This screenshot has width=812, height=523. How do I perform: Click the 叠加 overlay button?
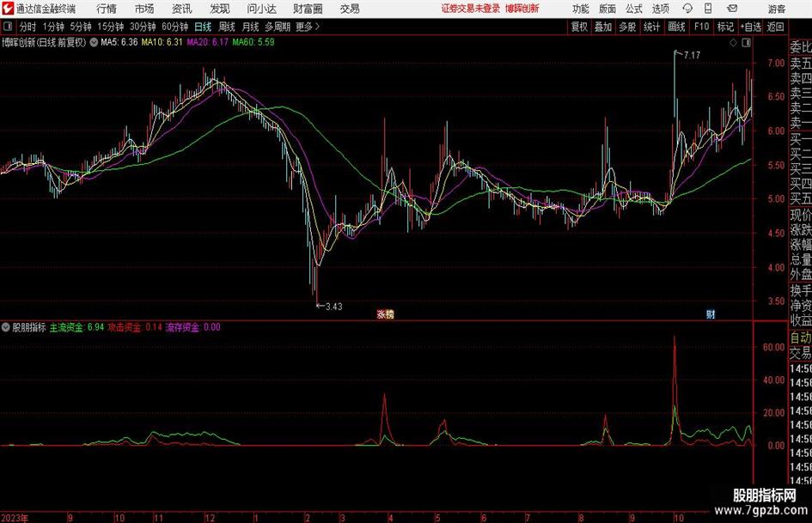point(603,27)
